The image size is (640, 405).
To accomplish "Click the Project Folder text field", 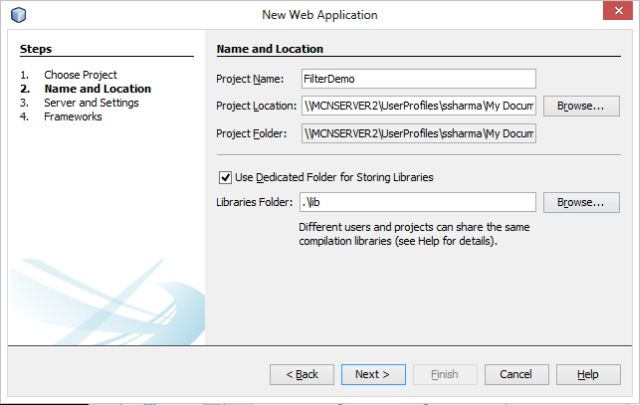I will point(418,133).
